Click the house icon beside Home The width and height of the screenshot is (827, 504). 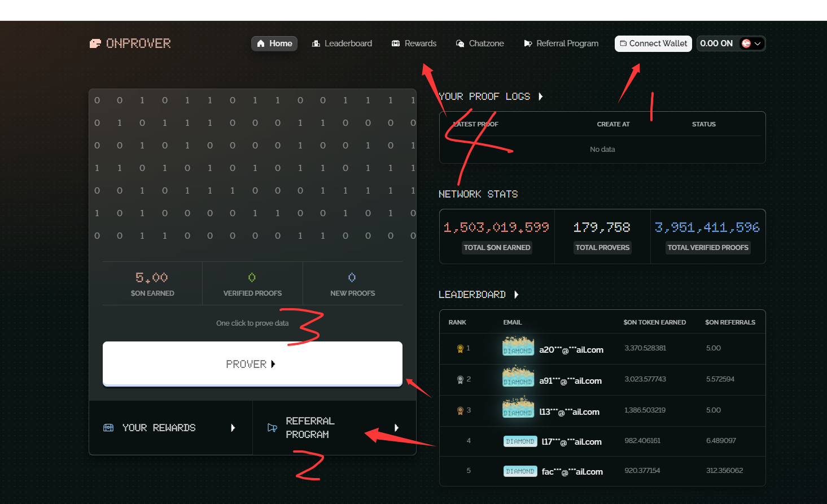point(260,43)
